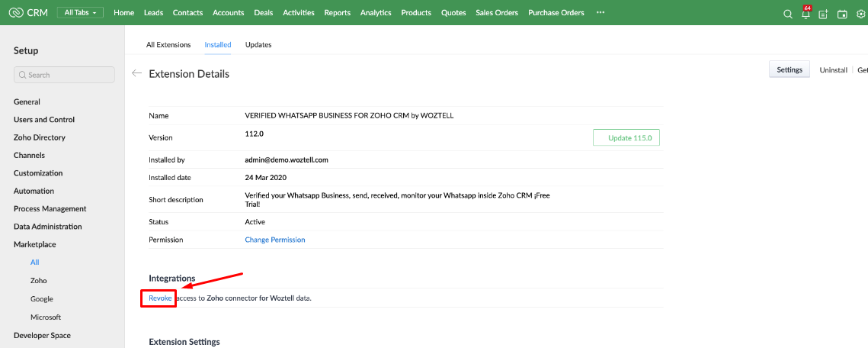
Task: Expand Zoho Directory section
Action: click(x=40, y=137)
